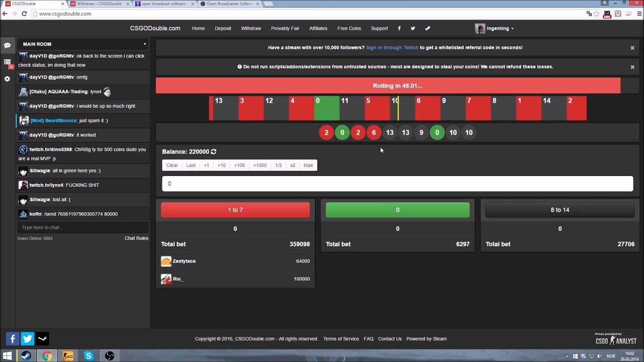The height and width of the screenshot is (362, 644).
Task: Click the Steam group icon in navbar
Action: tap(428, 28)
